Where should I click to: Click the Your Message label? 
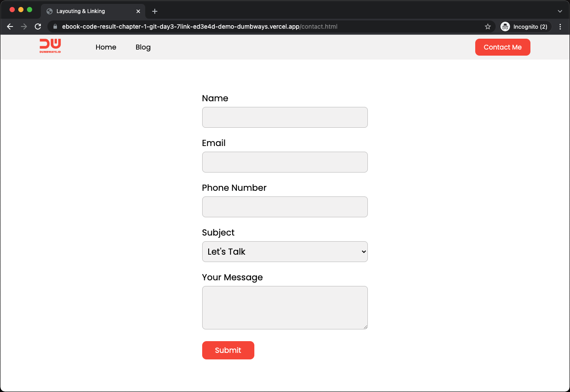(233, 277)
